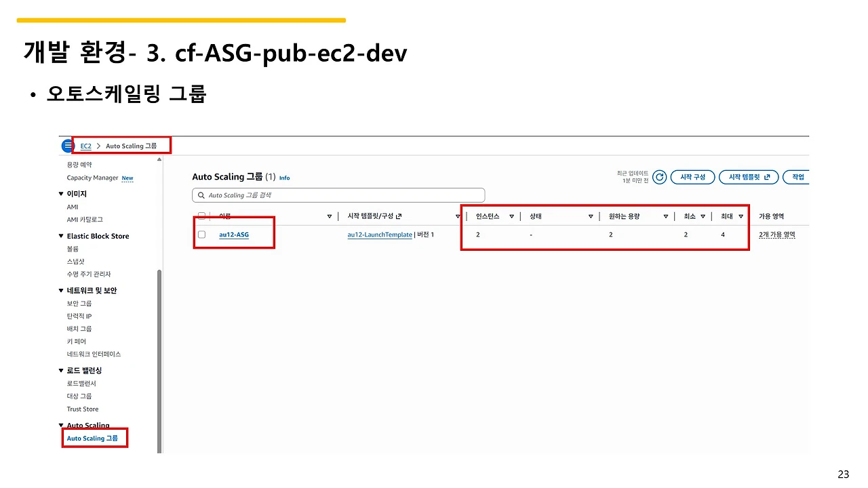
Task: Click the refresh button beside 시작 구성
Action: (x=659, y=177)
